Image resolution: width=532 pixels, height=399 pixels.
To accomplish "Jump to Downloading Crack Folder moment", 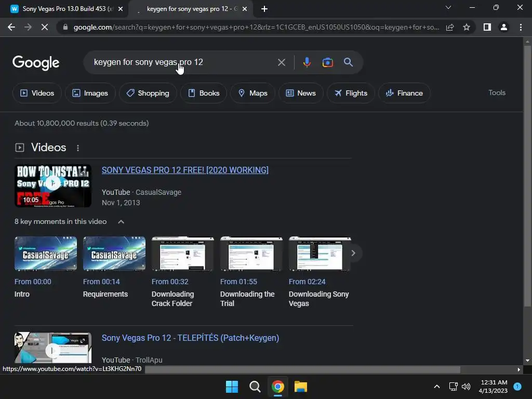I will tap(183, 254).
